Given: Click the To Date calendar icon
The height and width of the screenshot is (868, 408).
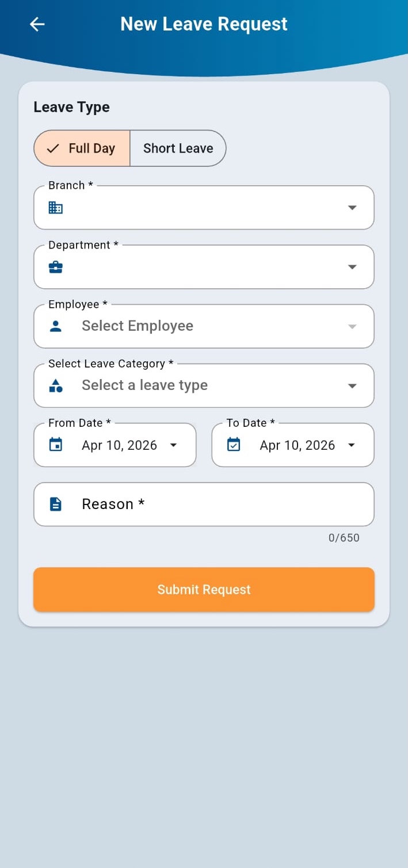Looking at the screenshot, I should pyautogui.click(x=234, y=445).
